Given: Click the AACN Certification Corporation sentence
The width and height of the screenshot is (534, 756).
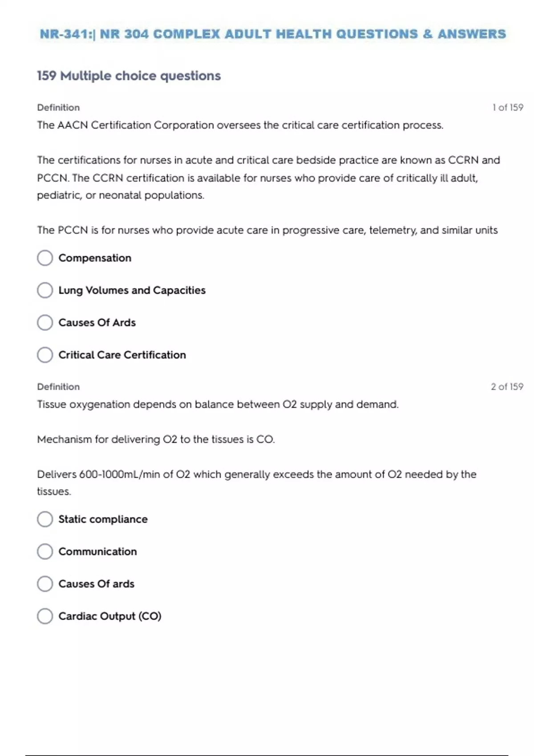Looking at the screenshot, I should (x=240, y=125).
